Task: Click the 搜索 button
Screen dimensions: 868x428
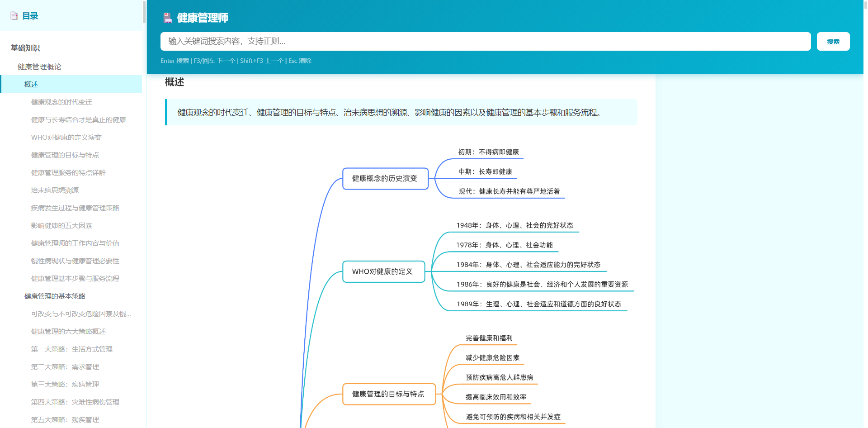Action: tap(833, 42)
